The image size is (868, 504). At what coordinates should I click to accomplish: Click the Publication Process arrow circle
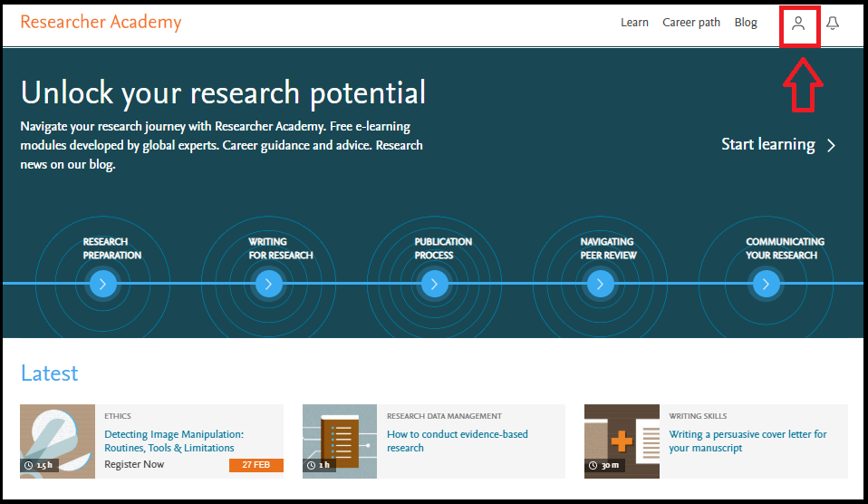tap(435, 284)
